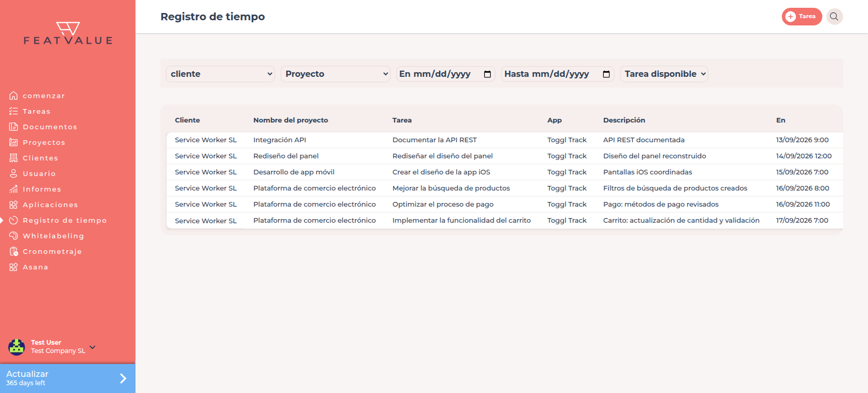Go to comenzar in the sidebar

pyautogui.click(x=44, y=96)
